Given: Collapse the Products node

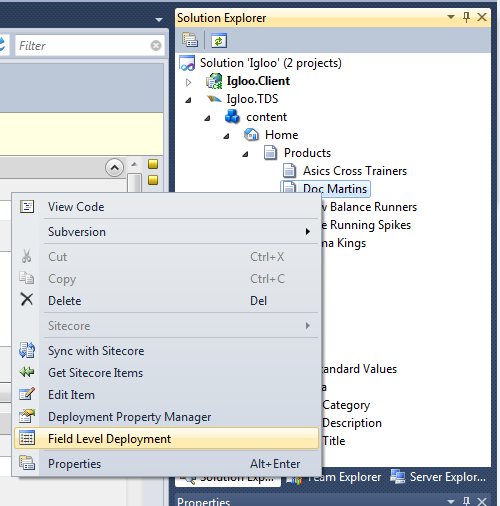Looking at the screenshot, I should pyautogui.click(x=245, y=154).
